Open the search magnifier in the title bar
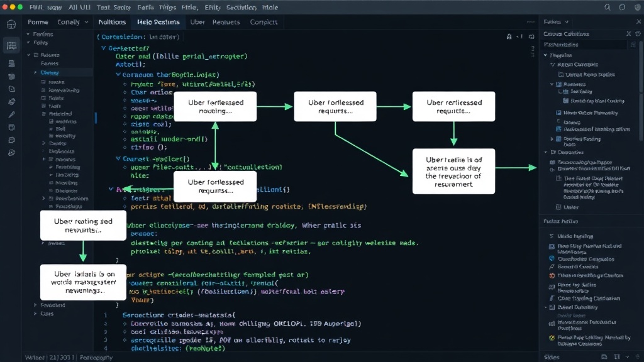 [x=607, y=8]
